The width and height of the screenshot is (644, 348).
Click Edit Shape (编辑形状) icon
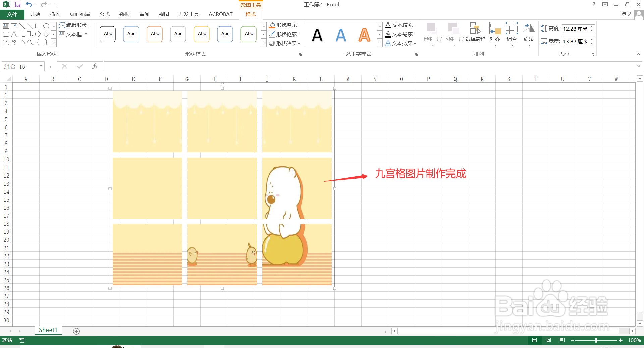click(x=74, y=25)
